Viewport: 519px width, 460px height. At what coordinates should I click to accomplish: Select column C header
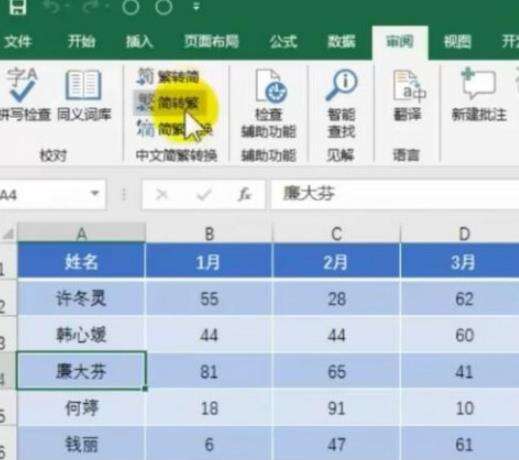click(x=336, y=233)
